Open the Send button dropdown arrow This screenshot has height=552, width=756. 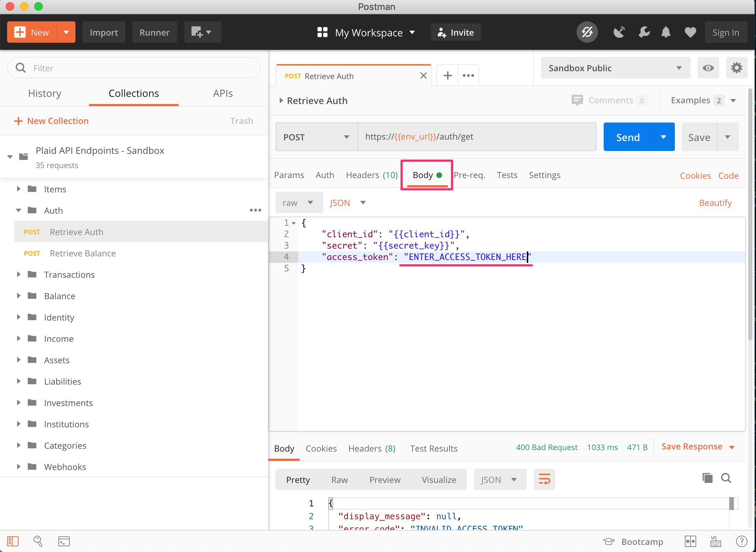click(663, 137)
